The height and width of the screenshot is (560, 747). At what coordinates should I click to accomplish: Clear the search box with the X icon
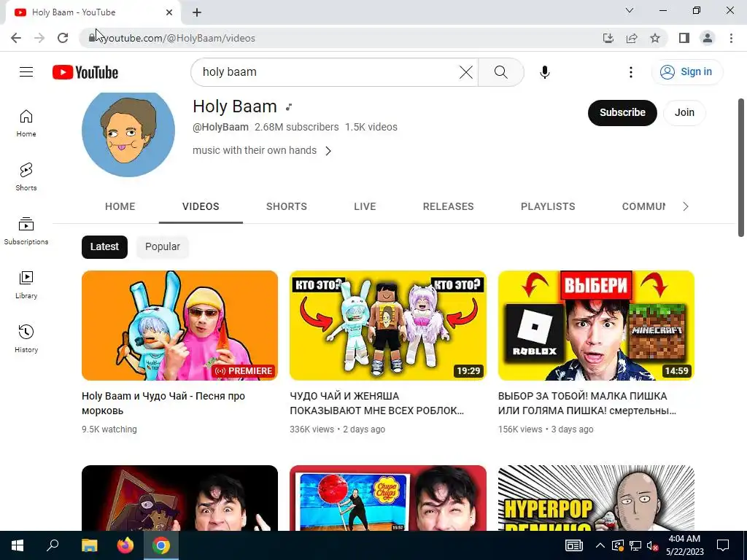click(466, 72)
